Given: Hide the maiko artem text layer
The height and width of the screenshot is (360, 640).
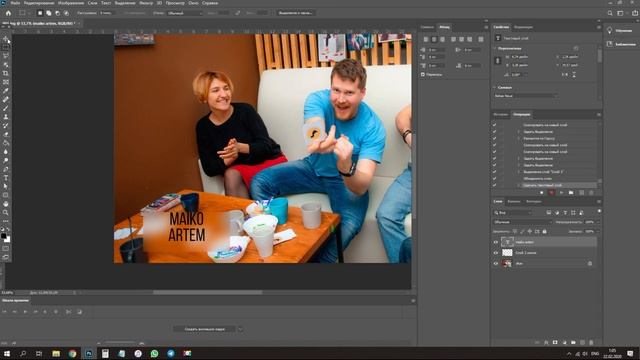Looking at the screenshot, I should tap(496, 242).
